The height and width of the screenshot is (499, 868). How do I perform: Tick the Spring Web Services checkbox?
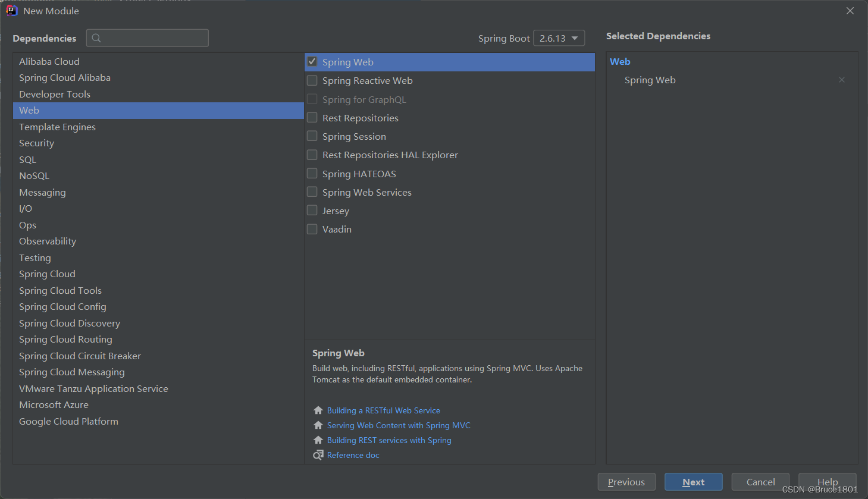click(x=312, y=192)
